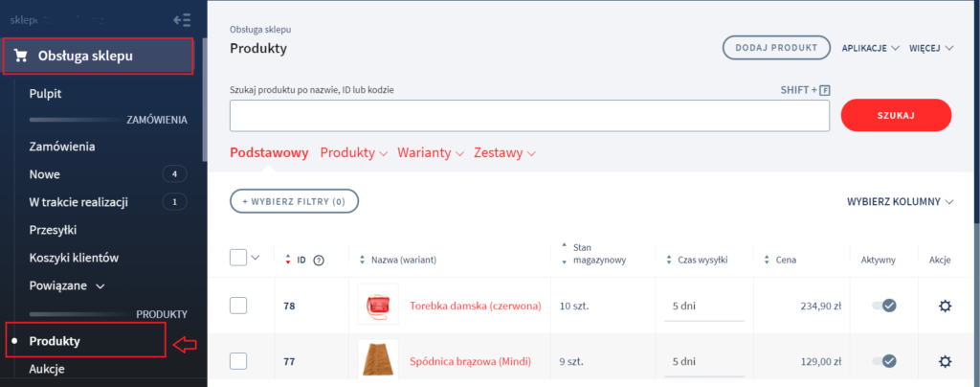This screenshot has height=387, width=980.
Task: Click the help question mark next to ID
Action: click(319, 260)
